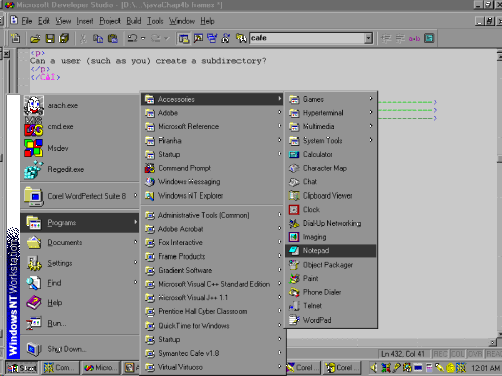
Task: Click inside the find field containing cafe
Action: 307,38
